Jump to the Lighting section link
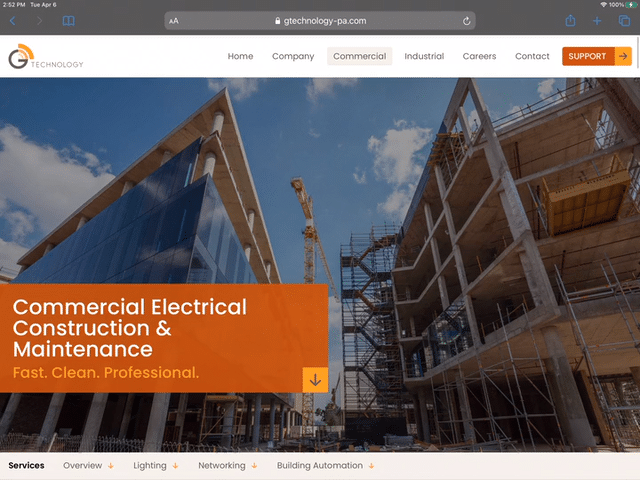640x480 pixels. coord(156,466)
